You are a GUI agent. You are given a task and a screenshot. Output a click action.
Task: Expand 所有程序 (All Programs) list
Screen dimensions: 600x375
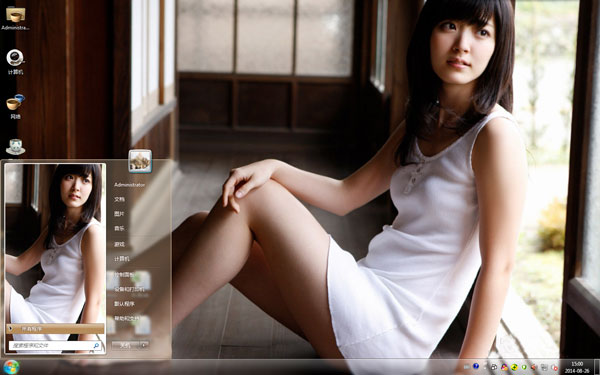point(55,329)
